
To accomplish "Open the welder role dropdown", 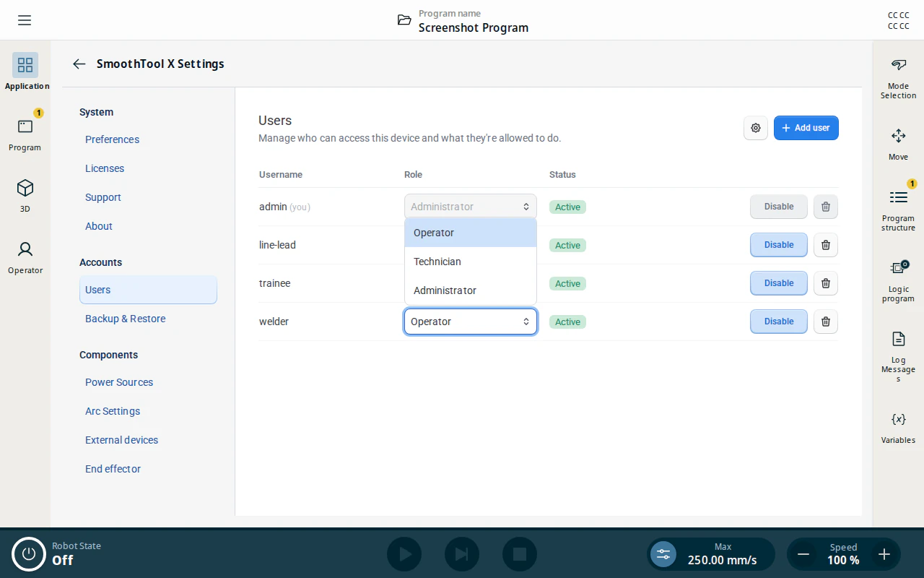I will [x=471, y=322].
